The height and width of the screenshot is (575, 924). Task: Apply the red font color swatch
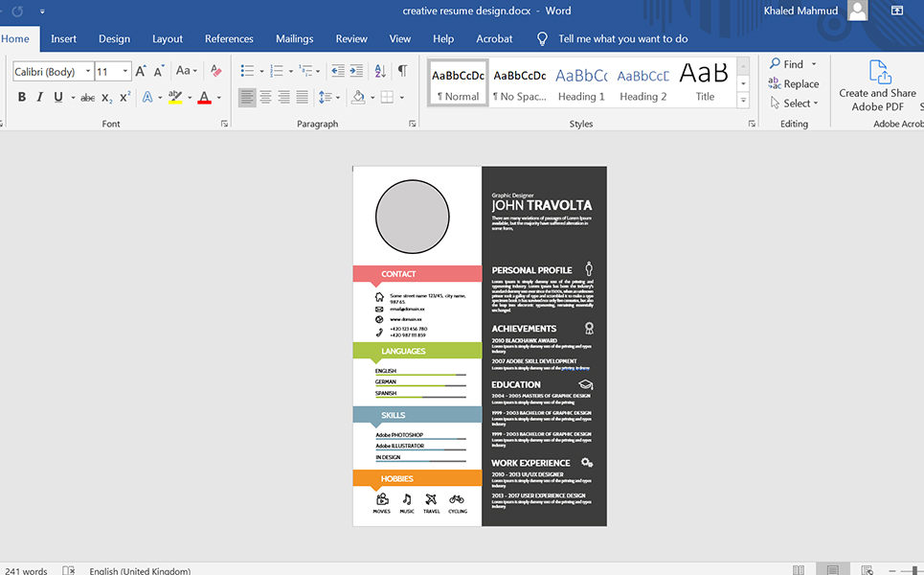(204, 98)
